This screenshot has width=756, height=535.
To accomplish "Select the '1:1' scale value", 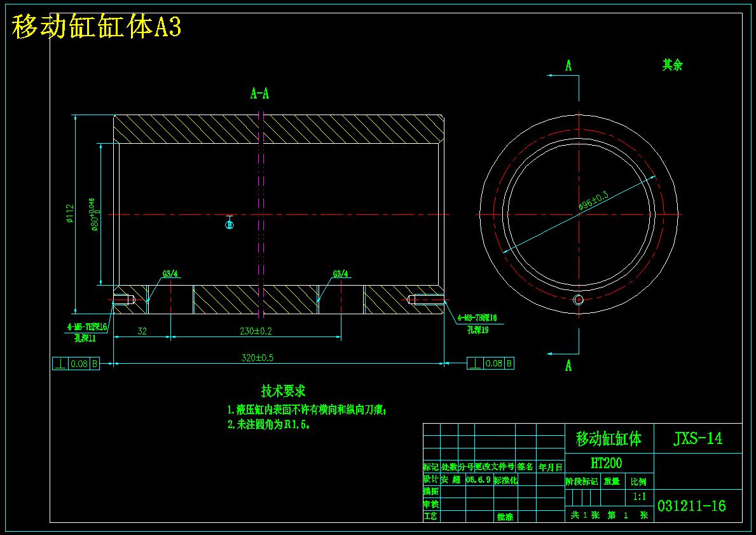I will coord(639,497).
